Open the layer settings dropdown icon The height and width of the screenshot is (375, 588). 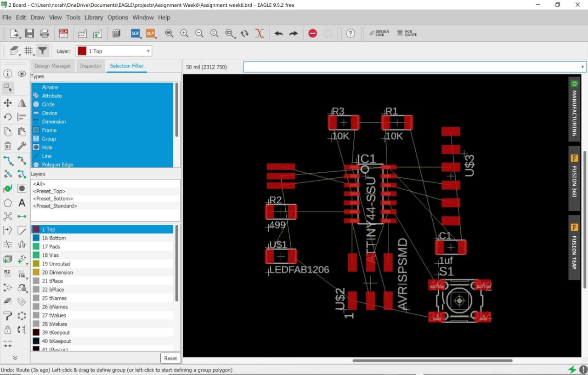(x=15, y=51)
